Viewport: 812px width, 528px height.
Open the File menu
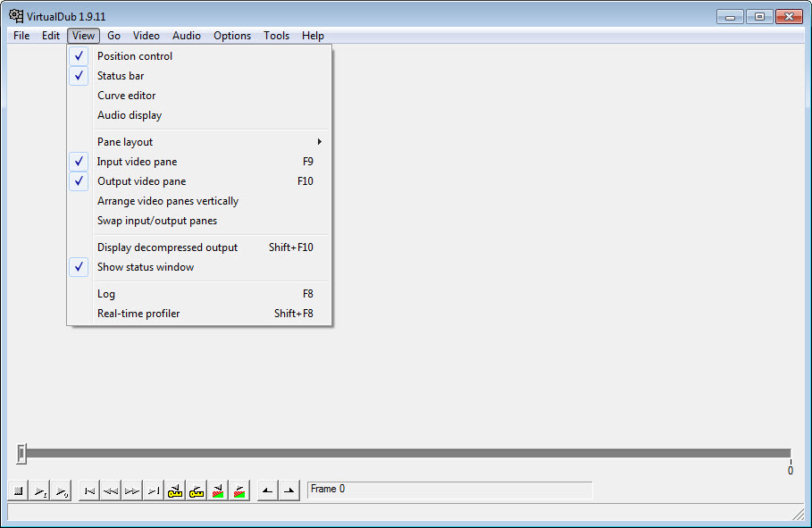pyautogui.click(x=21, y=36)
